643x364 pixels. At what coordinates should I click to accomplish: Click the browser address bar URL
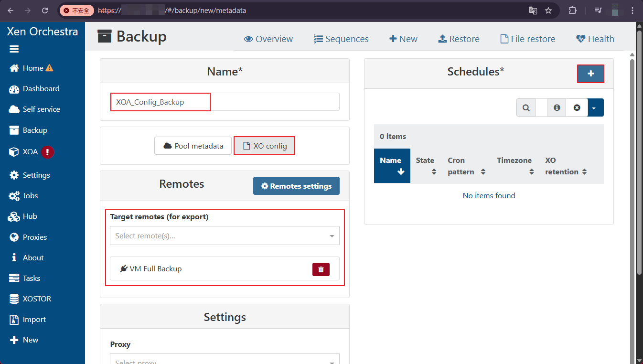[172, 10]
